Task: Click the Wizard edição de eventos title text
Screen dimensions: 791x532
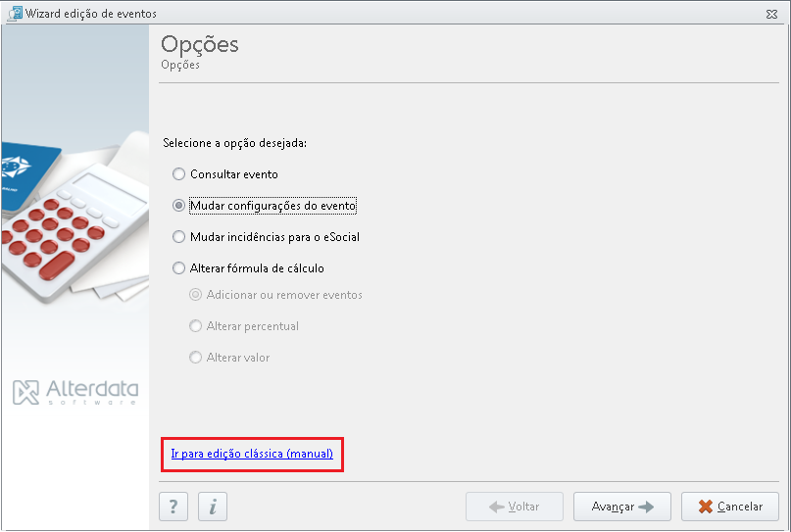Action: point(91,14)
